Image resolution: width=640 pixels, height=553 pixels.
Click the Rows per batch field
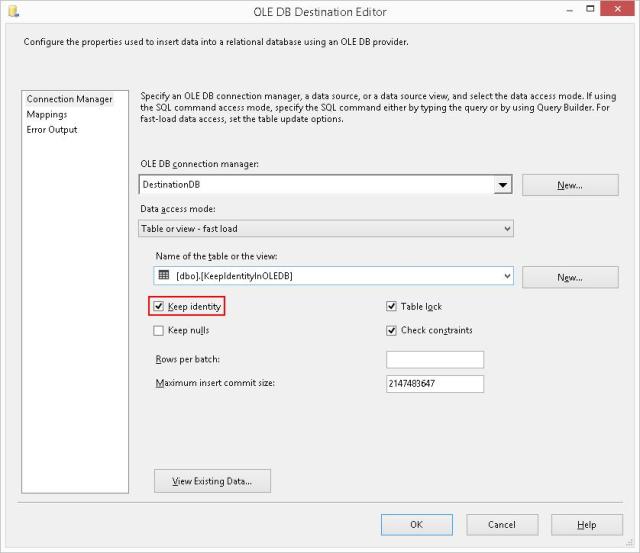(434, 359)
